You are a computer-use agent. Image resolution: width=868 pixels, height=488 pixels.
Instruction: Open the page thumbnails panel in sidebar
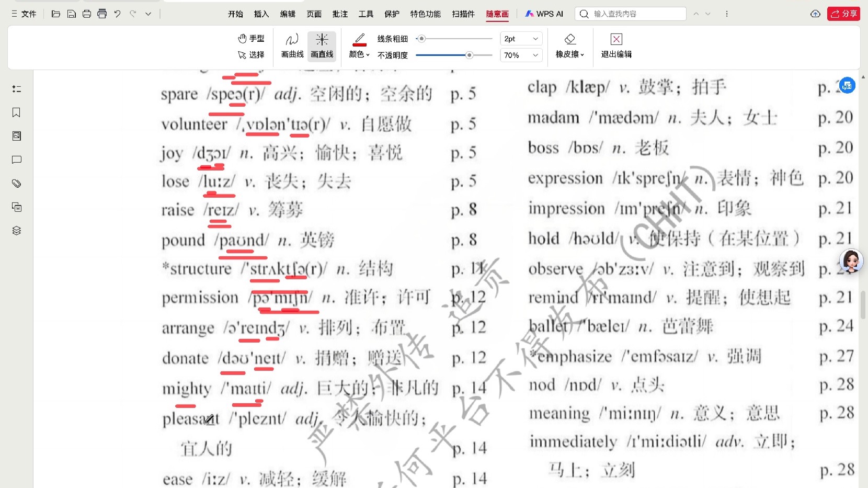[x=17, y=136]
